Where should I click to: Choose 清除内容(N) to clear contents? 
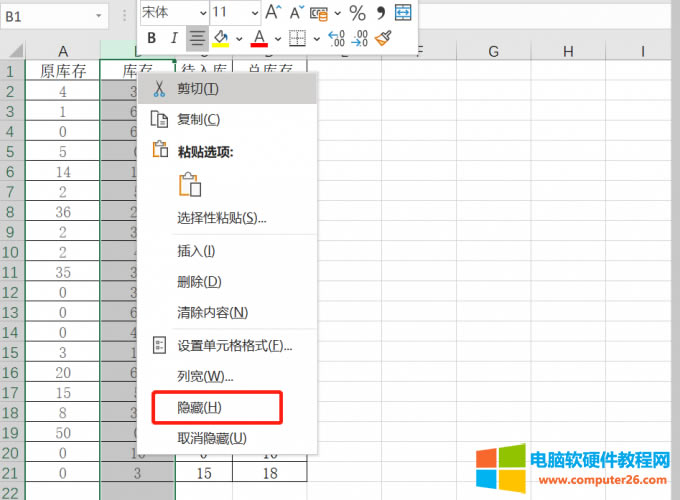pos(227,312)
